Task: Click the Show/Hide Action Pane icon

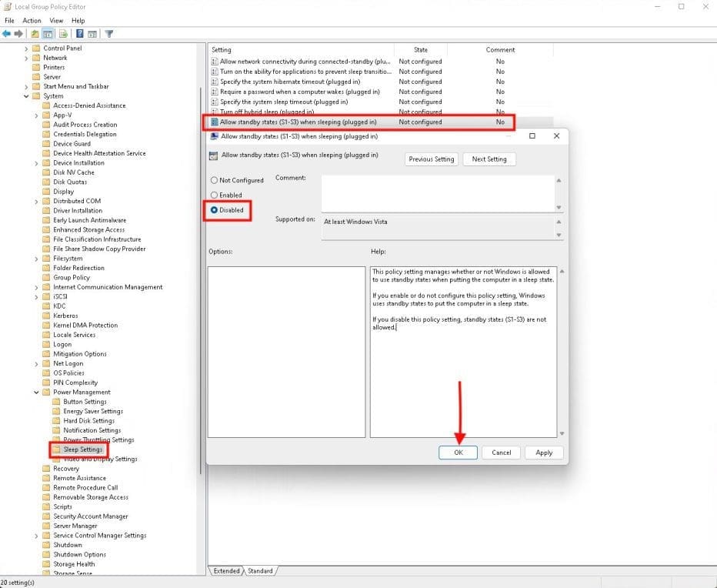Action: (92, 34)
